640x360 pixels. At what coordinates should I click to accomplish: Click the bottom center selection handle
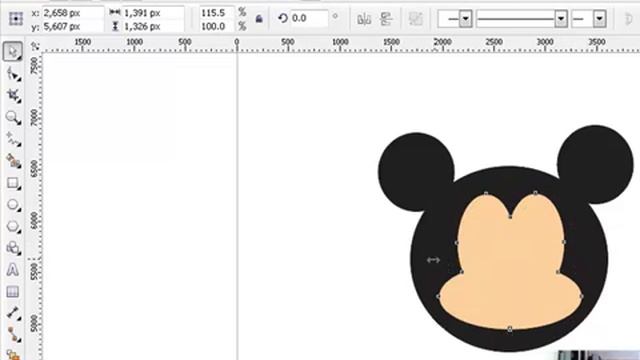coord(510,329)
